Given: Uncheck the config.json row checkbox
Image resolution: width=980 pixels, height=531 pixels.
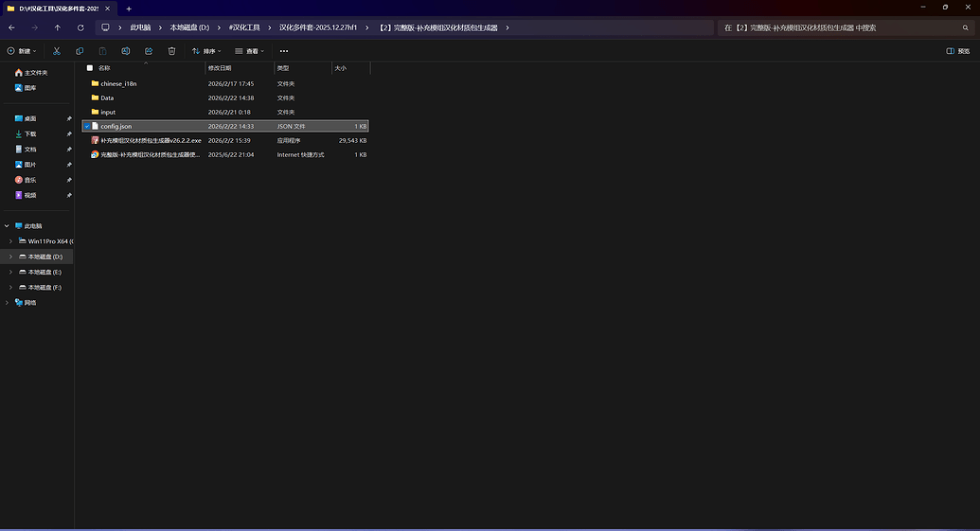Looking at the screenshot, I should tap(87, 126).
